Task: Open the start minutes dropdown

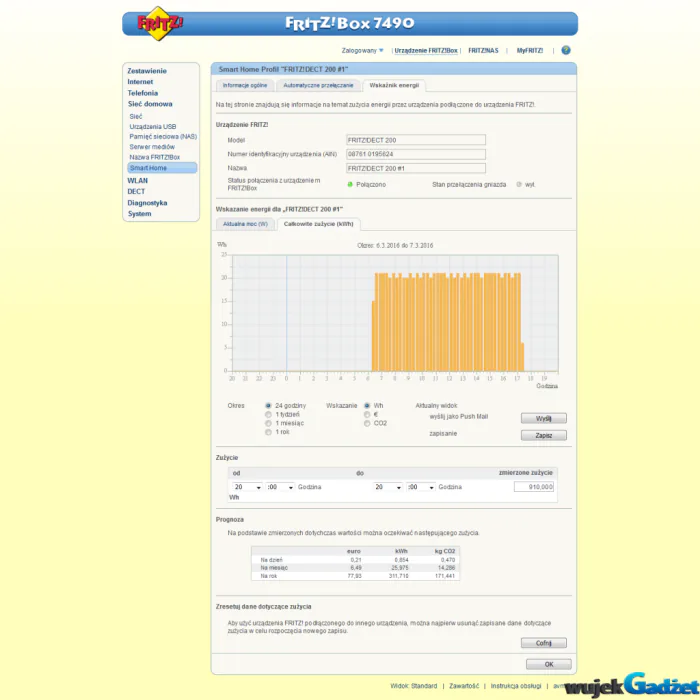Action: click(280, 487)
